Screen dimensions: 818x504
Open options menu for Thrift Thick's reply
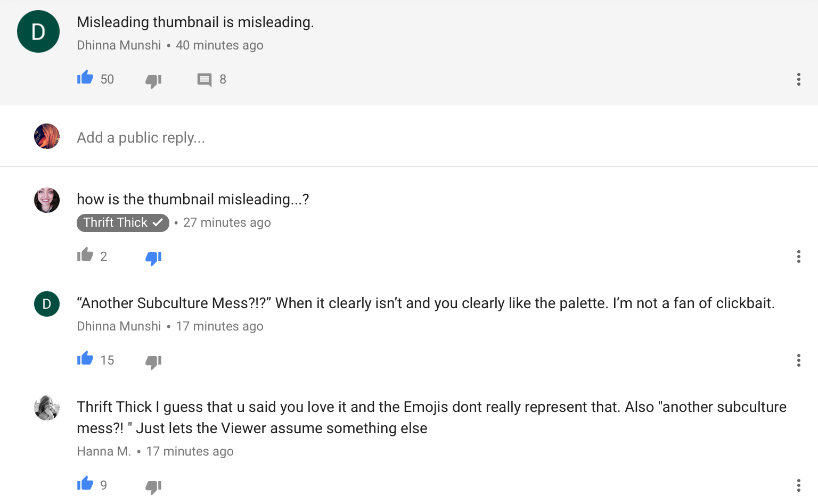(798, 257)
